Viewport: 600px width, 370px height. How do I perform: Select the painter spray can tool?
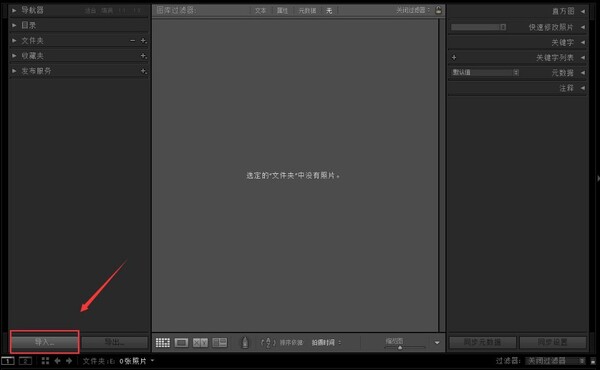(245, 342)
